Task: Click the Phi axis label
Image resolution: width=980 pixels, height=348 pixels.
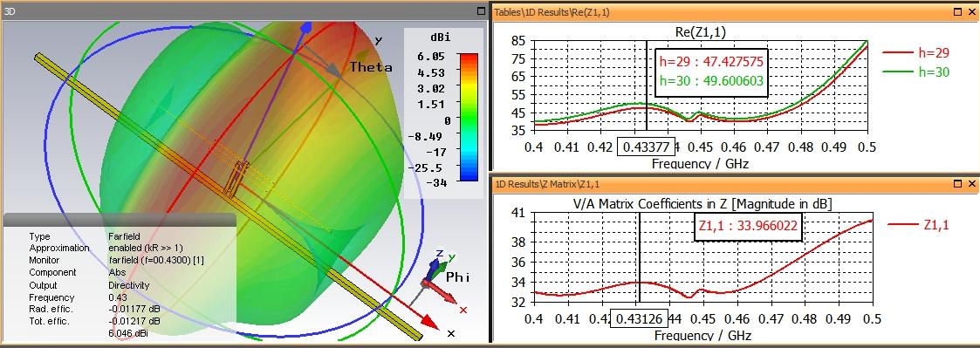Action: coord(457,276)
